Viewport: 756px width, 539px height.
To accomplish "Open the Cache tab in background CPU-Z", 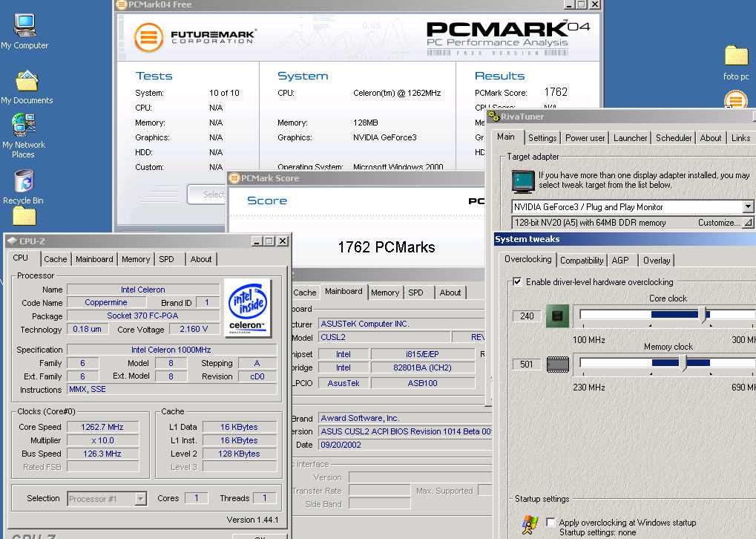I will (305, 293).
